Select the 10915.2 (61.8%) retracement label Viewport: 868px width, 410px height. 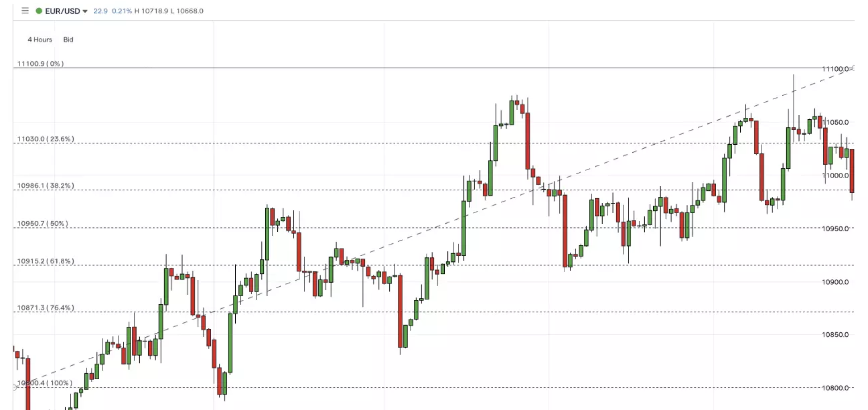coord(46,261)
